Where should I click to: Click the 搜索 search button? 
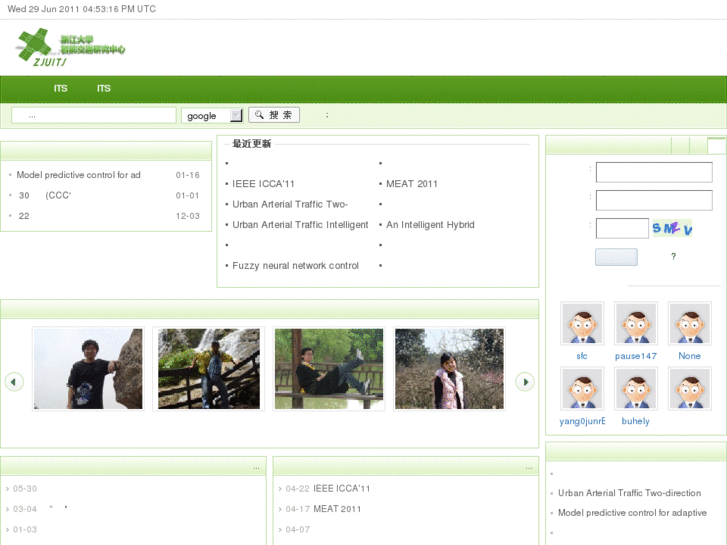tap(274, 115)
